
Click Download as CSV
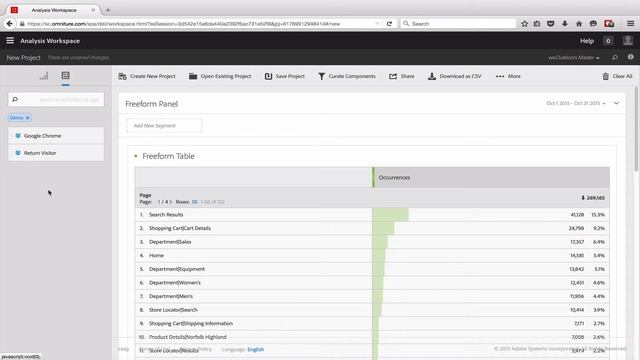click(x=455, y=76)
